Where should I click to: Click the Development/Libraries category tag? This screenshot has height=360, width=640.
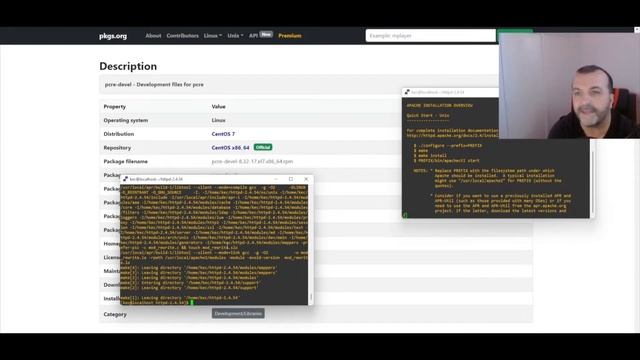pos(238,313)
